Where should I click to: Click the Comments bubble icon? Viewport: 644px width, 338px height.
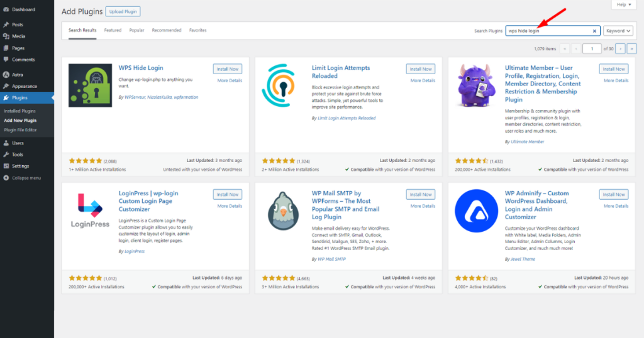pyautogui.click(x=6, y=60)
